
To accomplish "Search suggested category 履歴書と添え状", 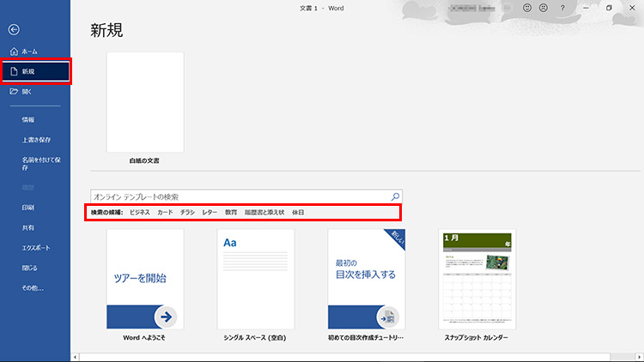I will (x=264, y=212).
